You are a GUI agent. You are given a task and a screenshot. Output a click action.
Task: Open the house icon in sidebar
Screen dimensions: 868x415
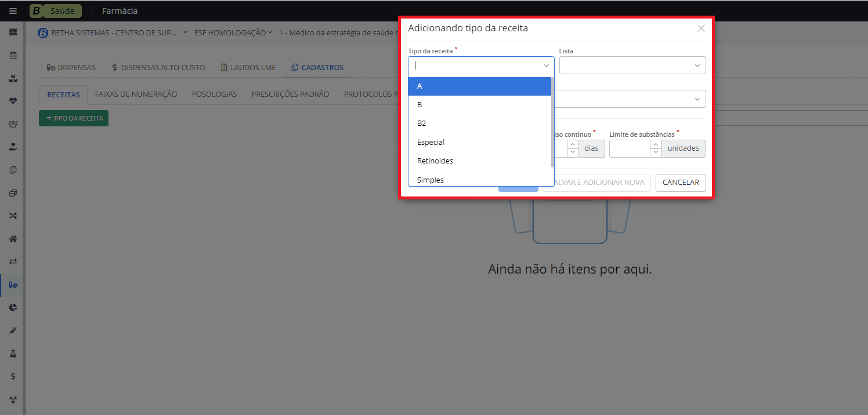pos(13,238)
